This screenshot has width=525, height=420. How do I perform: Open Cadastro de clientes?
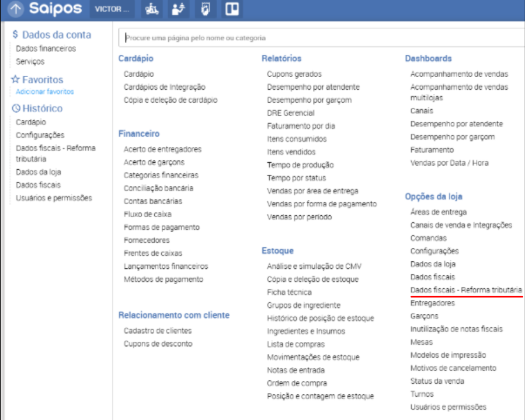[157, 331]
